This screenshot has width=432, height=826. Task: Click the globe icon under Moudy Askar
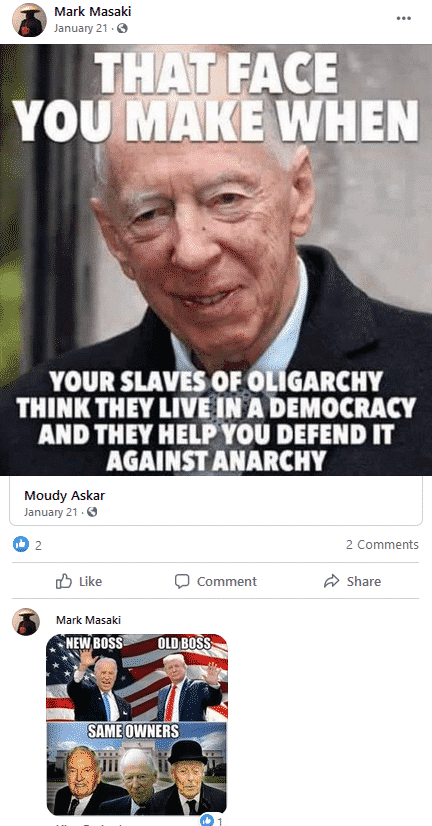point(92,512)
